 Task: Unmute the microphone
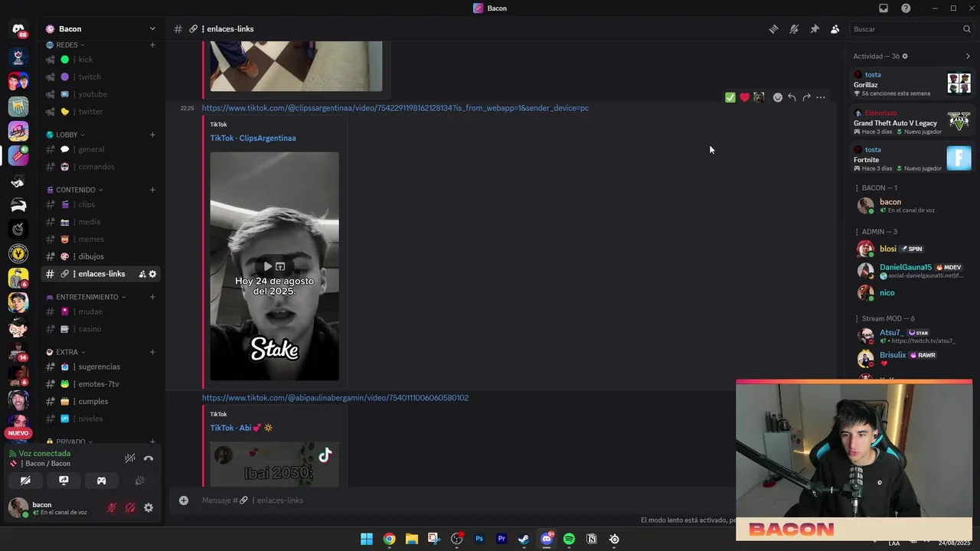112,507
